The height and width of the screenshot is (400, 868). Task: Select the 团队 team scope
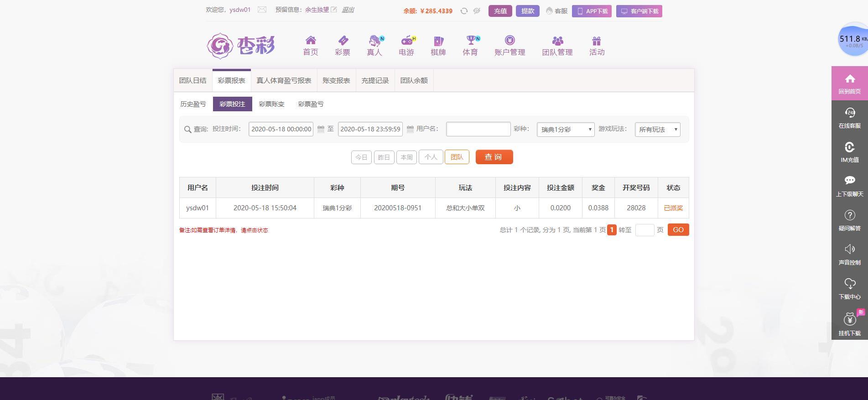(x=457, y=157)
